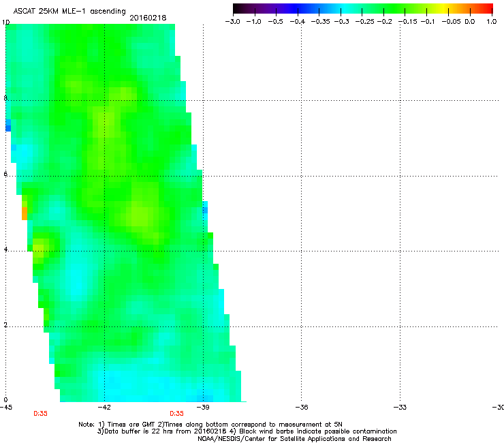This screenshot has height=443, width=504.
Task: Click the -0.5 color scale label
Action: (x=275, y=22)
